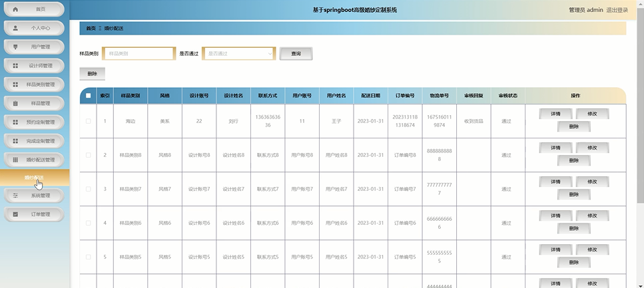Click the grid icon beside 完成定制管理

click(15, 141)
